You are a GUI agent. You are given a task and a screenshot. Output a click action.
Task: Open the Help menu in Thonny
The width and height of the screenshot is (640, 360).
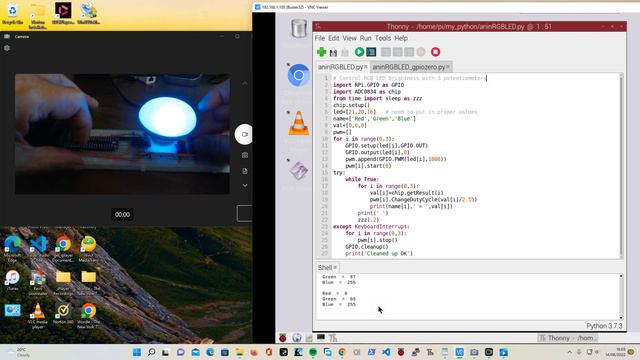[x=401, y=38]
